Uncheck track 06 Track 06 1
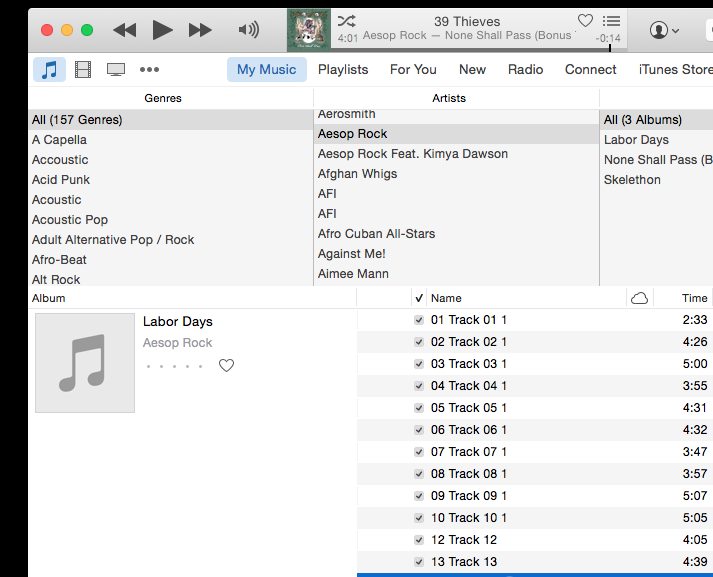 [x=419, y=430]
